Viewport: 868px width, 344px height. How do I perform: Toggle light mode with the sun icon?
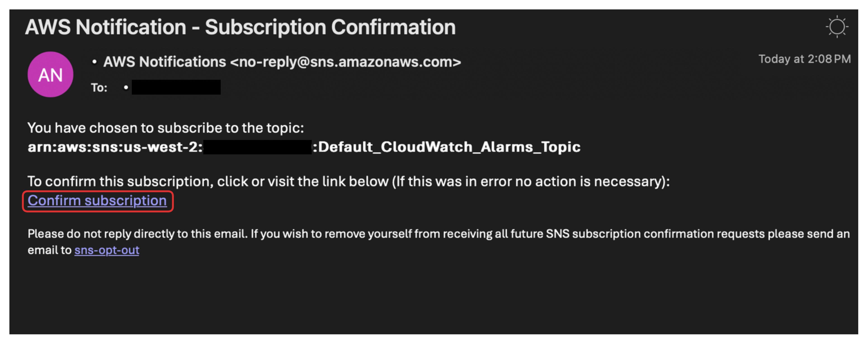point(837,27)
